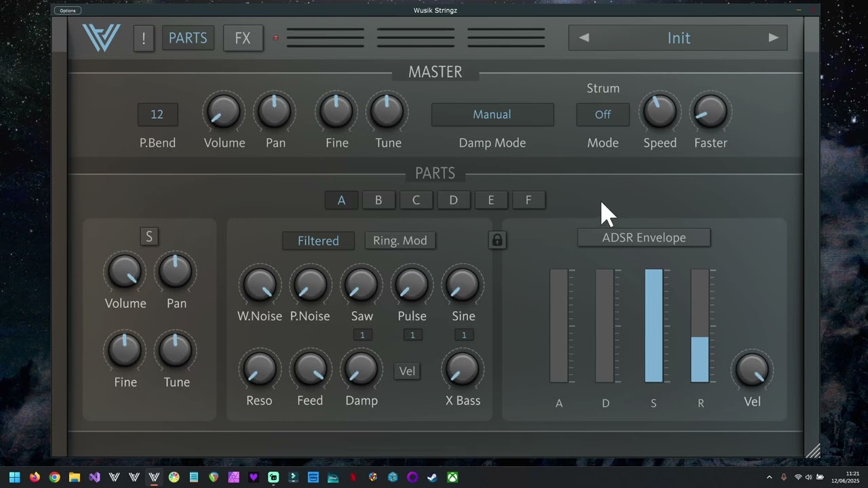Click the Master Pan knob

point(275,111)
